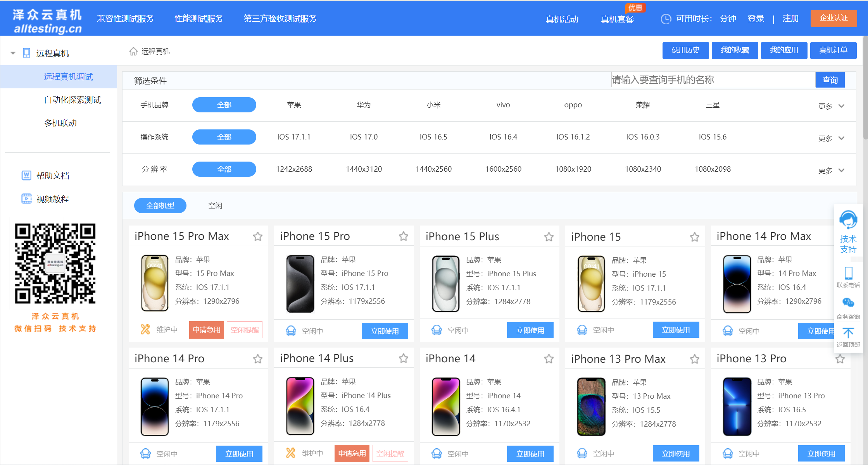Click the 返回顶部 up arrow icon
Screen dimensions: 868x465
pyautogui.click(x=848, y=332)
